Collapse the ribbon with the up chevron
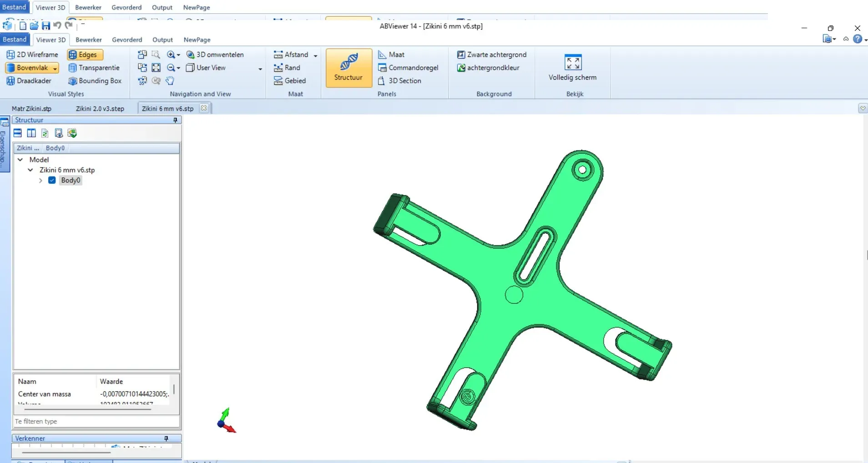 point(846,39)
